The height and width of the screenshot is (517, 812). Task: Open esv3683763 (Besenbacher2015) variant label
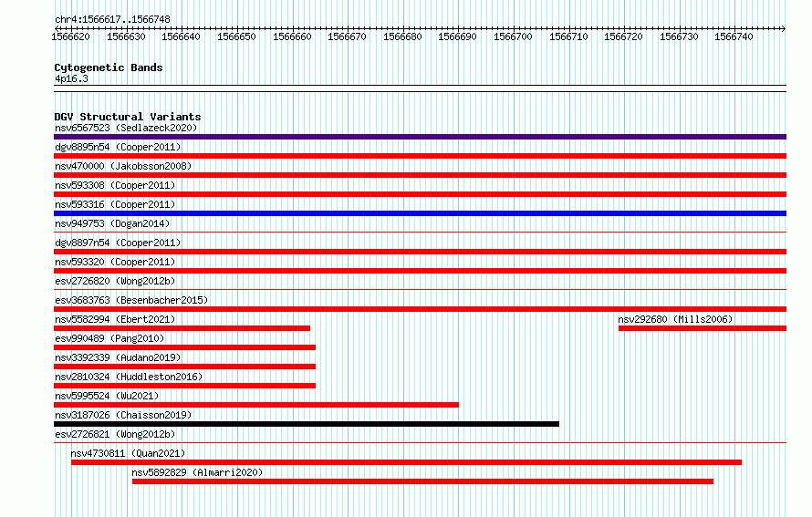coord(131,300)
